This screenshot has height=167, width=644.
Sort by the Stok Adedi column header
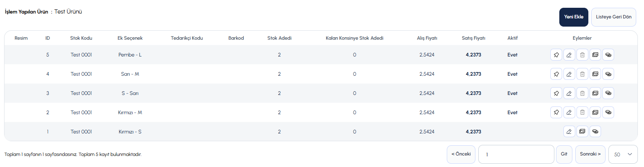tap(279, 38)
